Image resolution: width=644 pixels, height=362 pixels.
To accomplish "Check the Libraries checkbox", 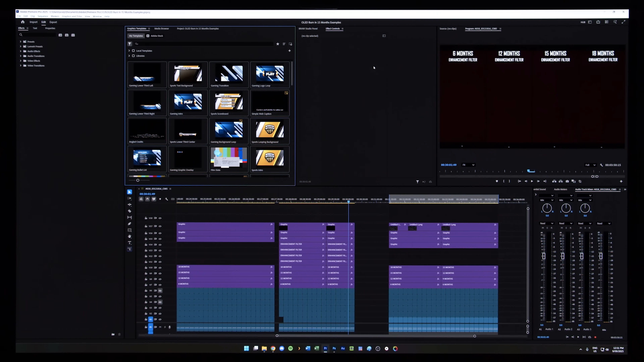I will tap(133, 56).
